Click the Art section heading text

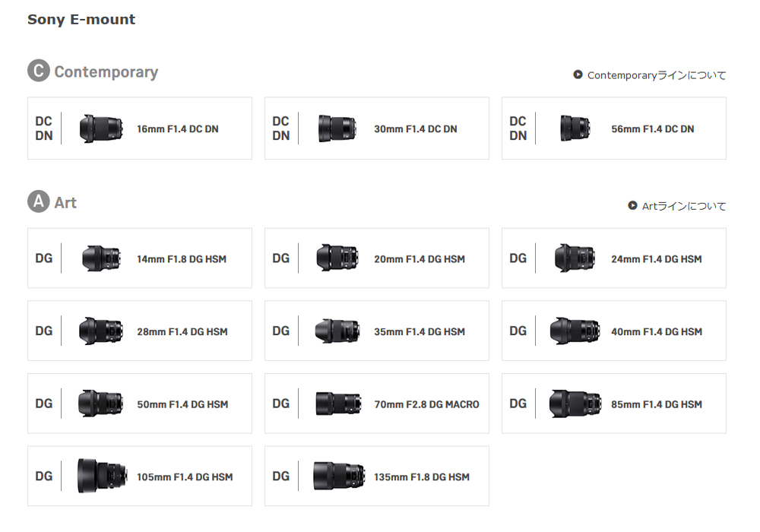[65, 202]
